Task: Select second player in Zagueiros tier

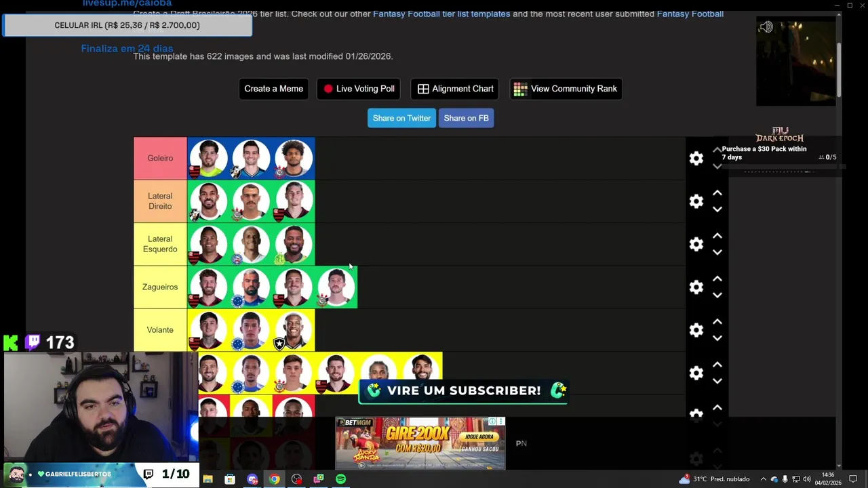Action: [x=251, y=287]
